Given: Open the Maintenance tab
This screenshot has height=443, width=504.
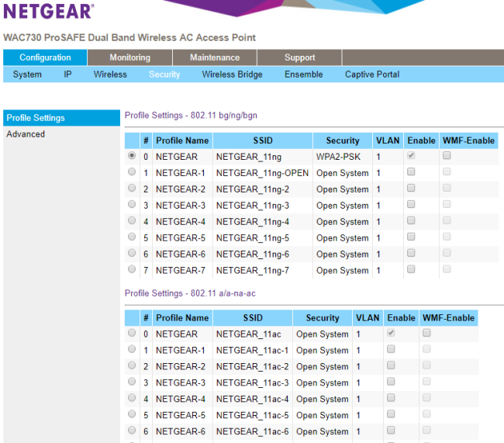Looking at the screenshot, I should (x=215, y=57).
